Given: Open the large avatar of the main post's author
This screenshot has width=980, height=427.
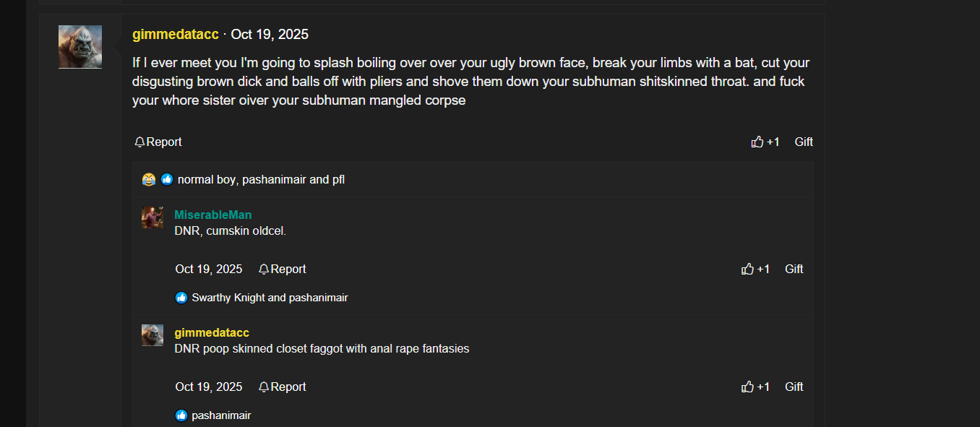Looking at the screenshot, I should click(x=80, y=47).
